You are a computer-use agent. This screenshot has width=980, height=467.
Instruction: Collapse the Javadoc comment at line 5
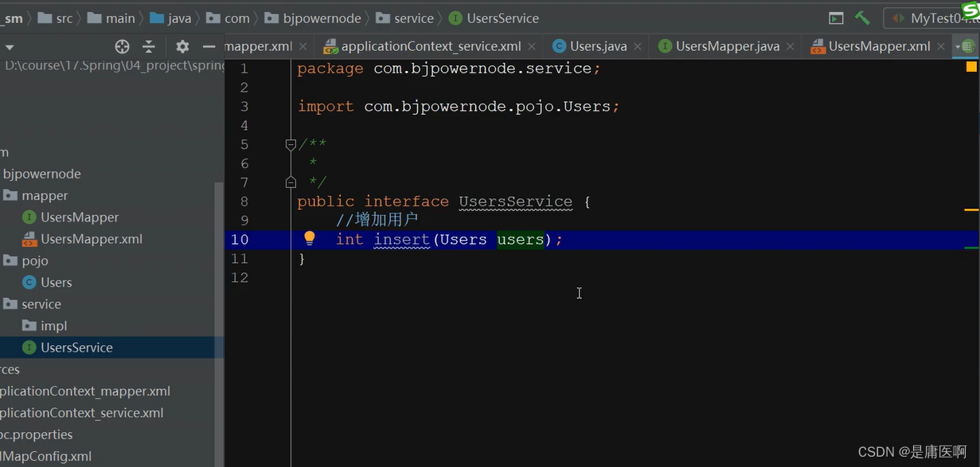click(x=291, y=144)
